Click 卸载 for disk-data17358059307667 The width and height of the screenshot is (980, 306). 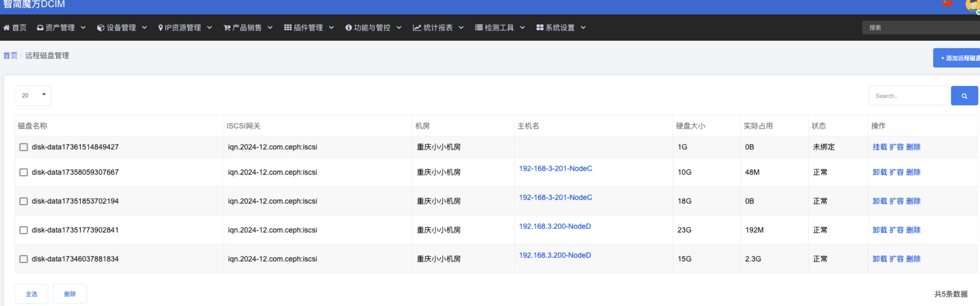click(x=879, y=172)
